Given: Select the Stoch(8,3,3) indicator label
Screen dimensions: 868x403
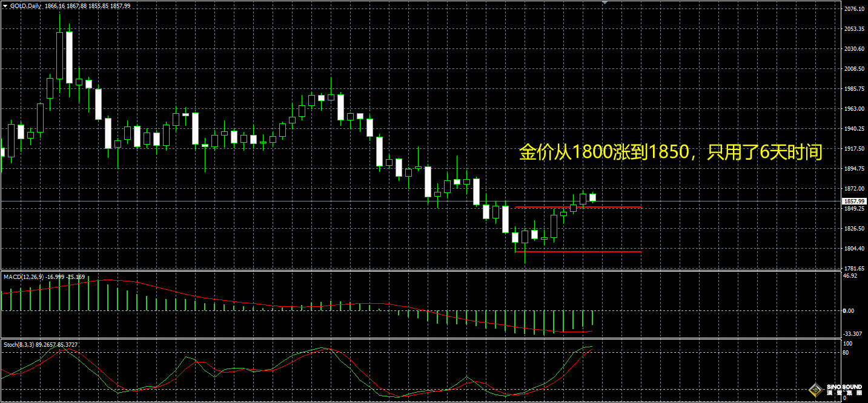Looking at the screenshot, I should pyautogui.click(x=19, y=344).
